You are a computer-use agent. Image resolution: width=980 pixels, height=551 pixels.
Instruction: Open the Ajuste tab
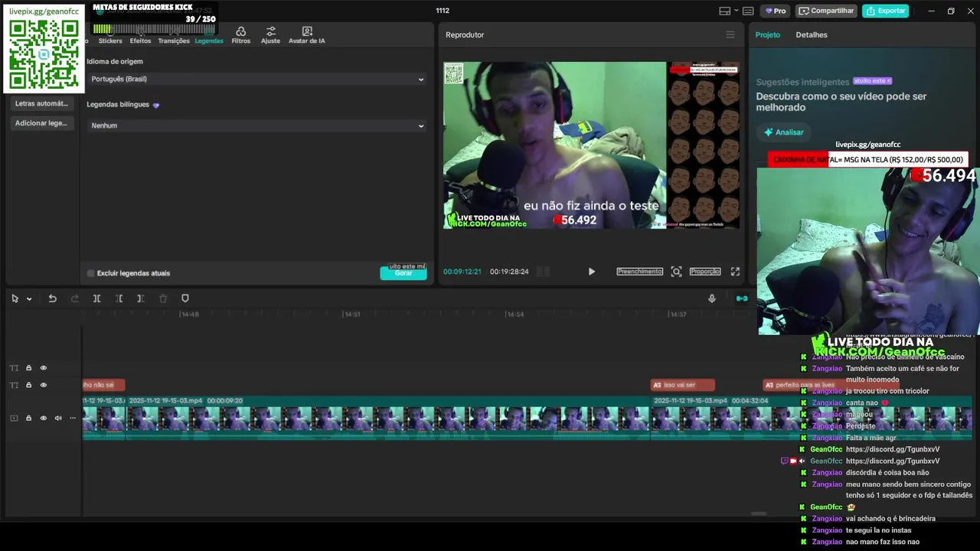(x=270, y=35)
